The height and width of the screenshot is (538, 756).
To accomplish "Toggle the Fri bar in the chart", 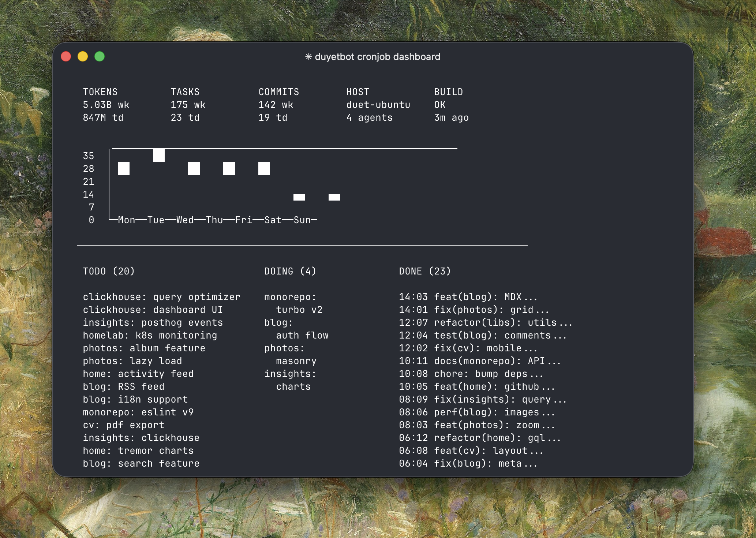I will tap(264, 169).
